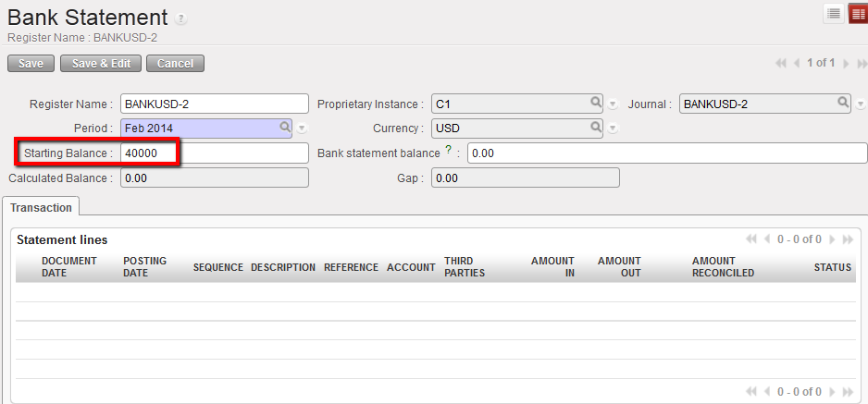Select the red form view icon

[858, 13]
